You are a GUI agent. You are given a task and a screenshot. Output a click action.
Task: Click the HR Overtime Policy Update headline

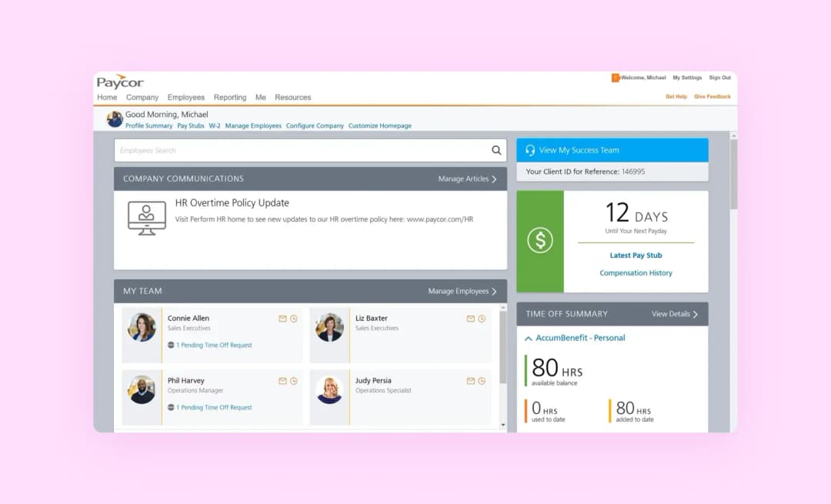tap(232, 203)
